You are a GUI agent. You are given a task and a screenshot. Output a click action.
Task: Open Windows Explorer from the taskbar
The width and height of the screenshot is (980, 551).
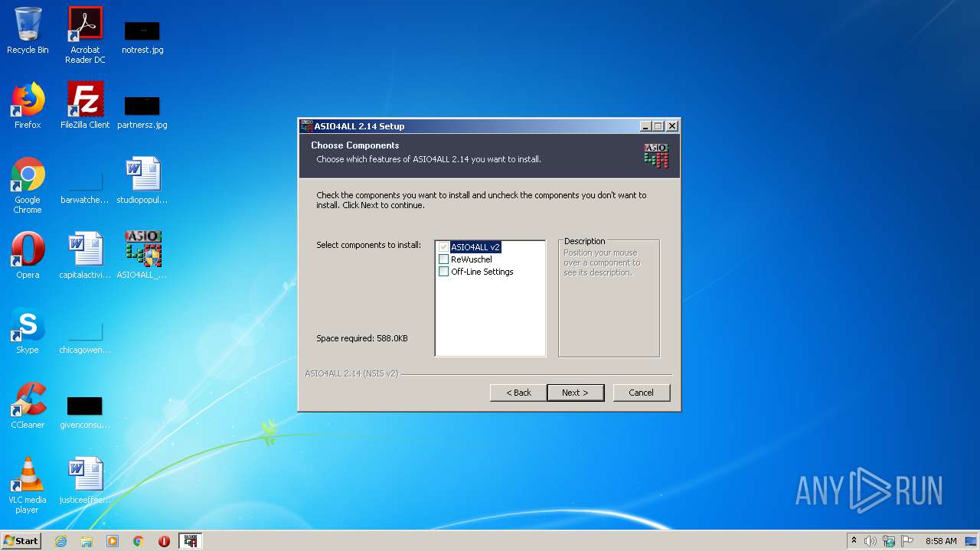(87, 541)
